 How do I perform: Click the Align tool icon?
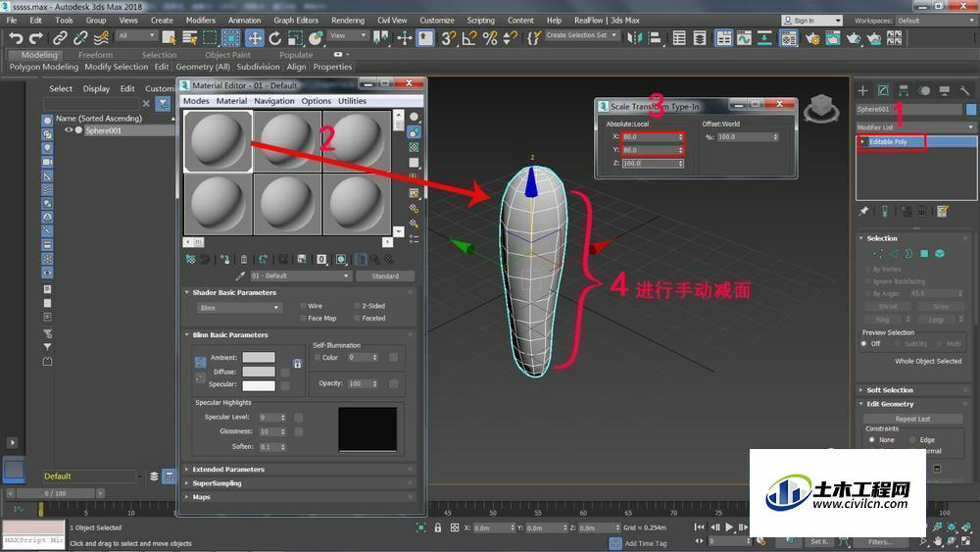(655, 38)
